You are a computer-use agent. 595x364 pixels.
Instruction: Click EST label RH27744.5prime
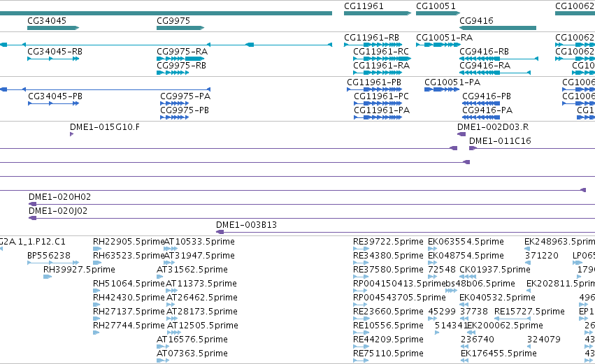tap(129, 326)
